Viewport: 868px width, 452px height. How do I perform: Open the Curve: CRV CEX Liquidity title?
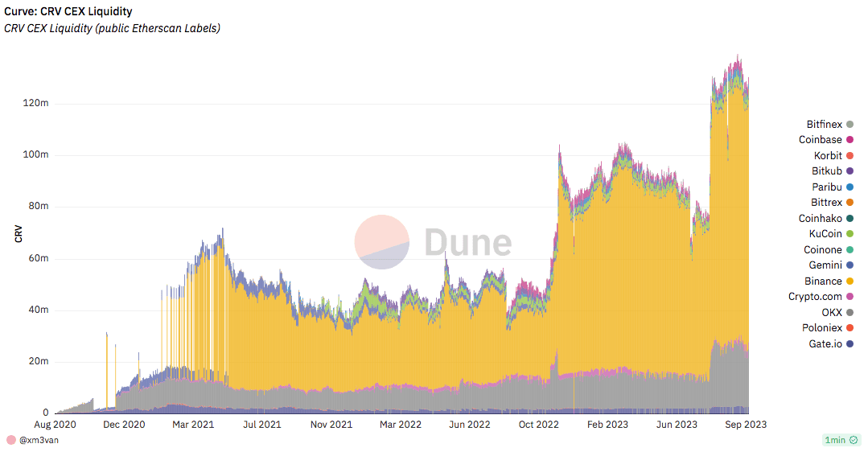[x=68, y=12]
